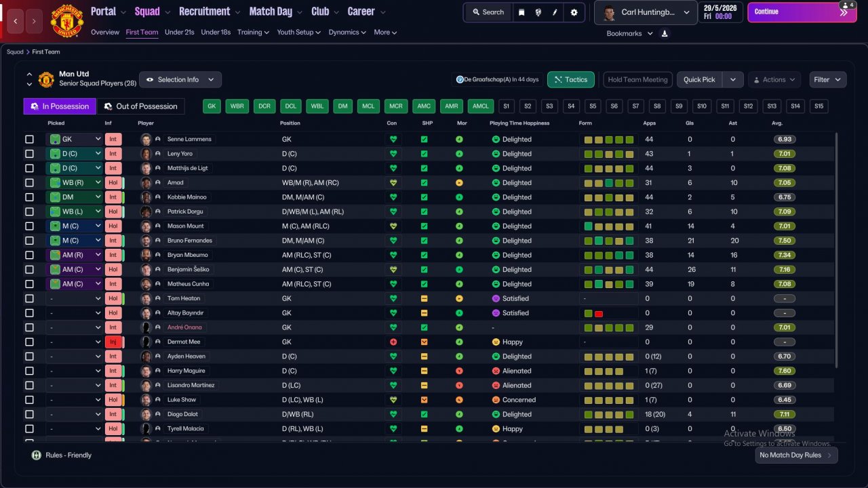
Task: Open the picked dropdown for André Onana
Action: (x=74, y=327)
